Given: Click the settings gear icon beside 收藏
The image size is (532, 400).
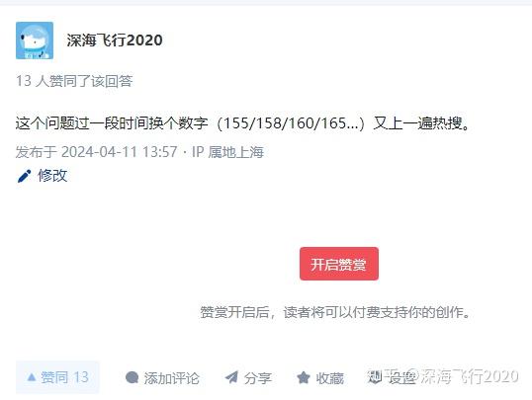Looking at the screenshot, I should (x=375, y=377).
